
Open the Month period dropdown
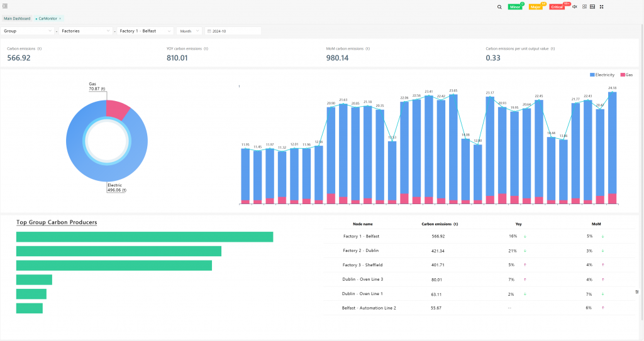pyautogui.click(x=189, y=31)
